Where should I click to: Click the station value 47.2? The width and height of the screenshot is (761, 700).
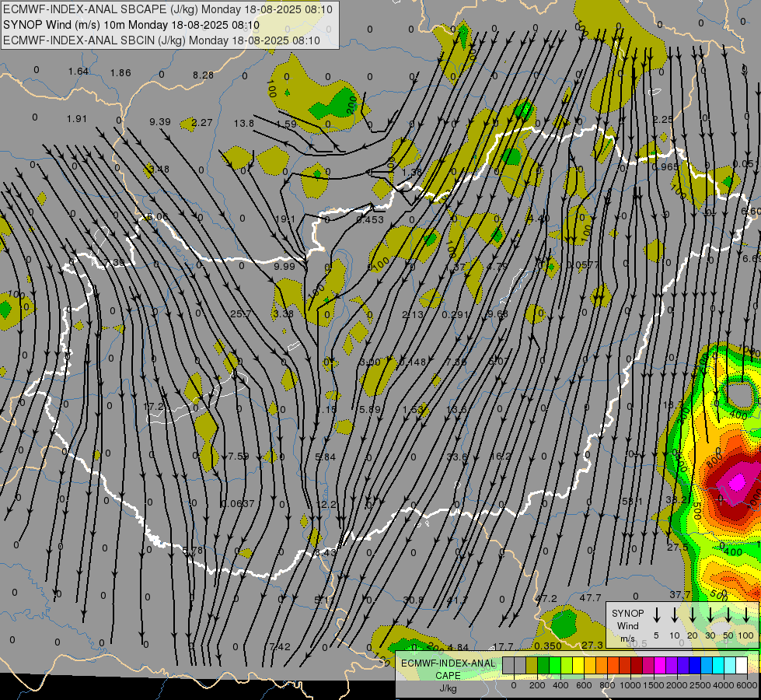point(546,598)
